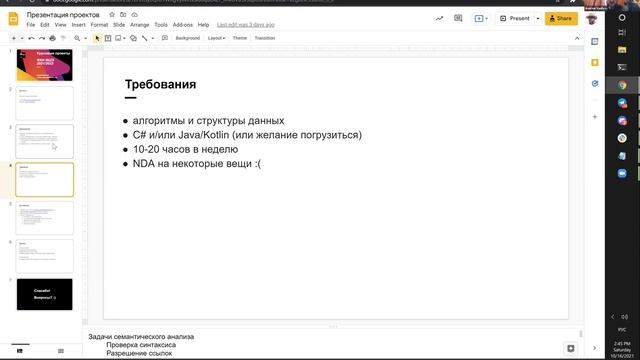Click the Redo icon
640x360 pixels.
tap(42, 38)
